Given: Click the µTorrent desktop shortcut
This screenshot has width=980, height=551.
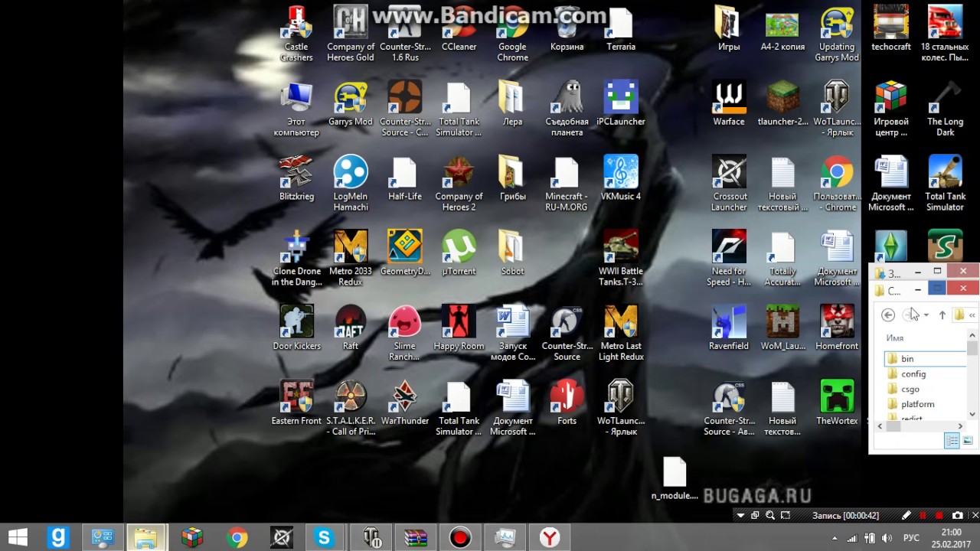Looking at the screenshot, I should (459, 253).
